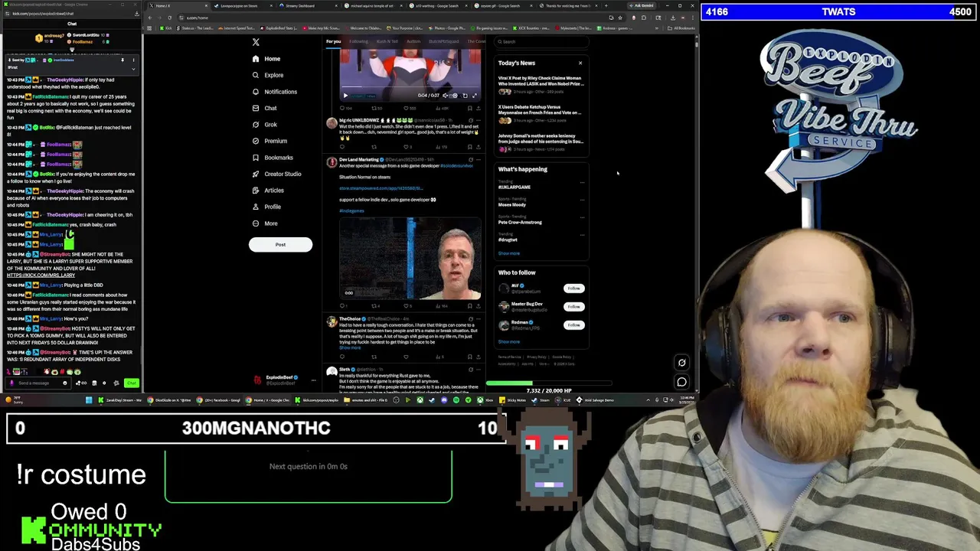Open ExplodinBeef account options menu
The image size is (980, 551).
[x=313, y=380]
